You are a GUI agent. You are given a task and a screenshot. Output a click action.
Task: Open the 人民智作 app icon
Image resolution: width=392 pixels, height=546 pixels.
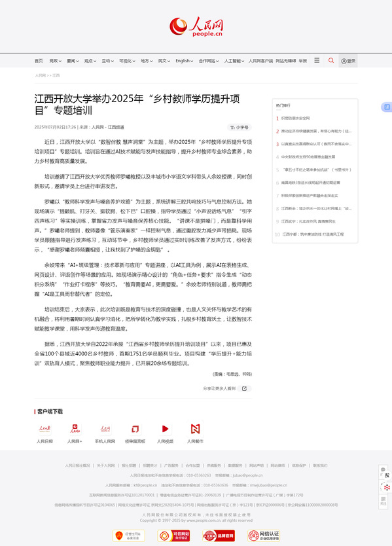[x=195, y=429]
